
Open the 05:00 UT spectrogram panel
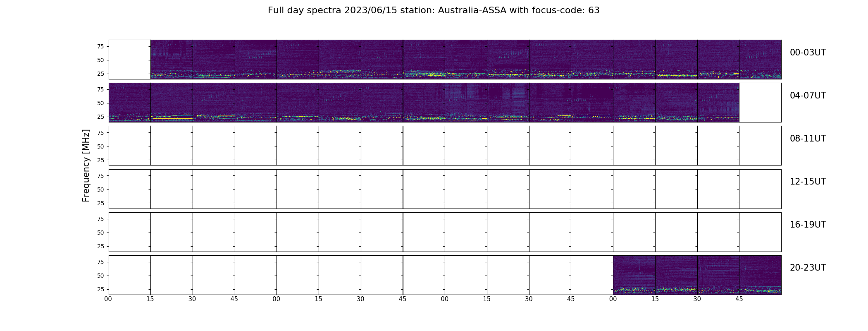pos(298,103)
